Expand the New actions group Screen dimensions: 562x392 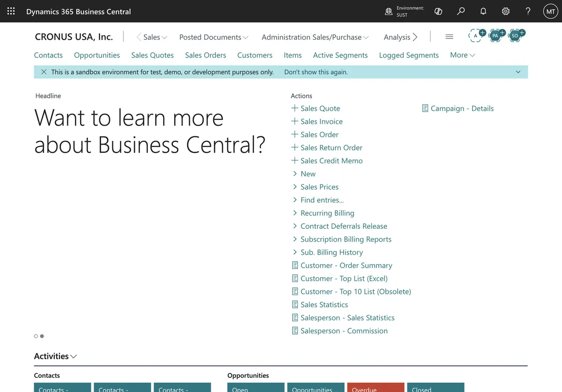pos(304,174)
